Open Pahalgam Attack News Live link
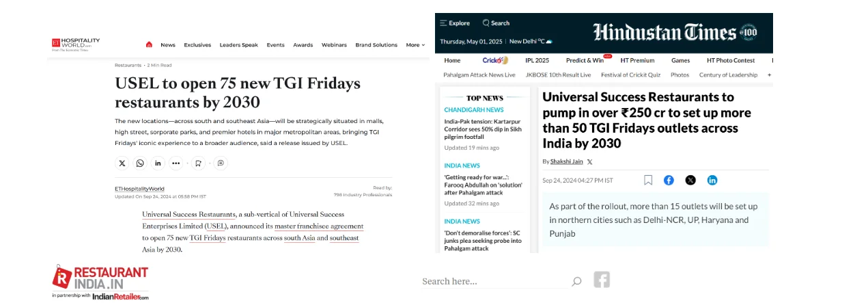 (x=479, y=75)
